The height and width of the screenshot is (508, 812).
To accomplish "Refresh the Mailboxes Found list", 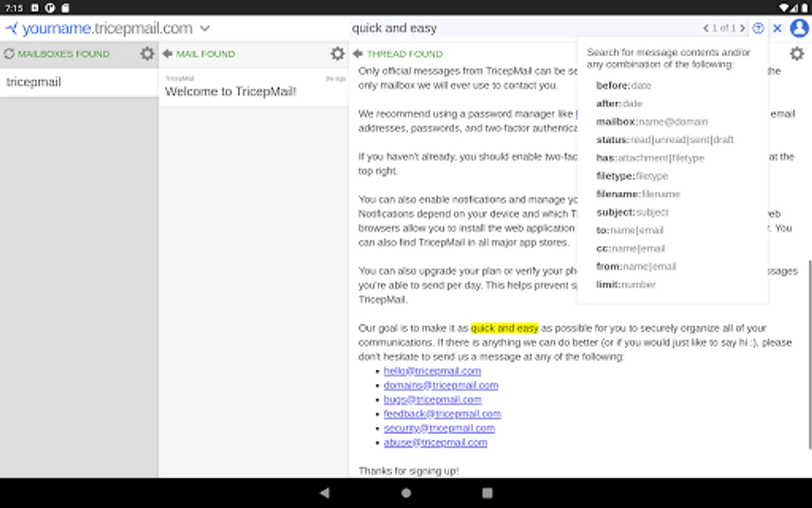I will click(x=9, y=54).
